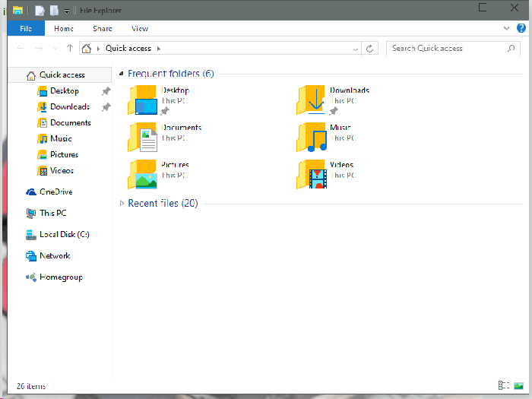Click the Up arrow navigation button

click(70, 49)
